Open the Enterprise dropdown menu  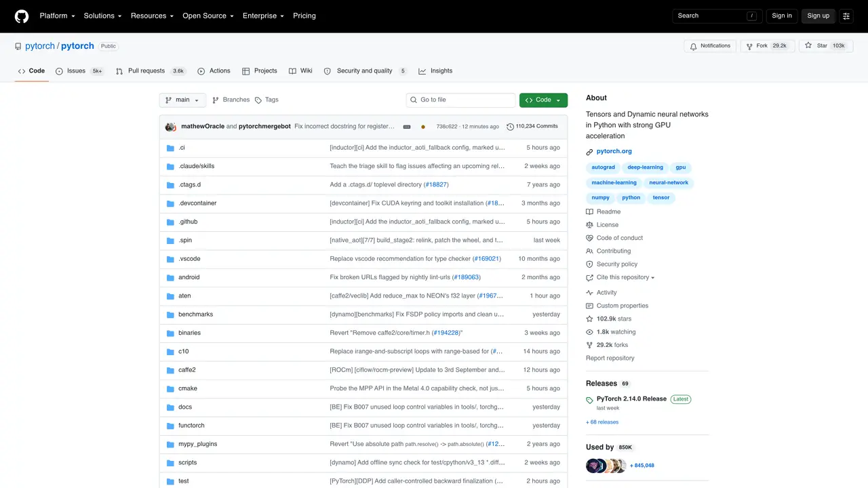click(x=264, y=16)
